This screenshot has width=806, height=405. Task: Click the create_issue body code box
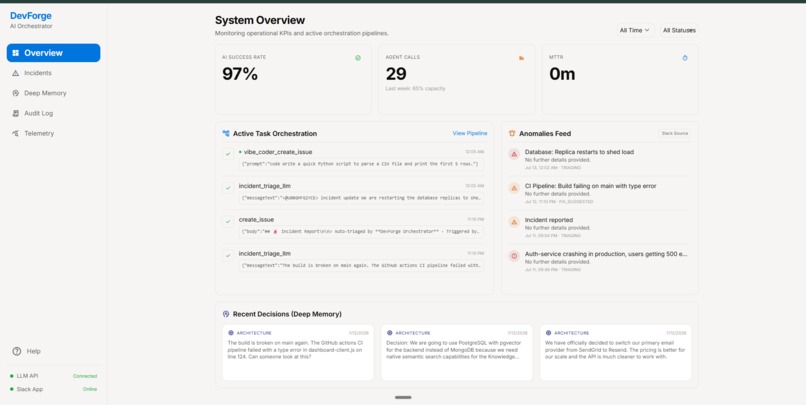pyautogui.click(x=361, y=232)
